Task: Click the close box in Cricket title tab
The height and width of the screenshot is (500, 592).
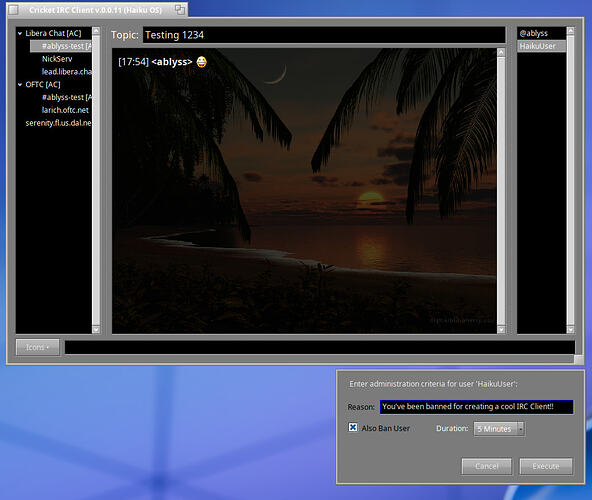Action: pyautogui.click(x=13, y=10)
